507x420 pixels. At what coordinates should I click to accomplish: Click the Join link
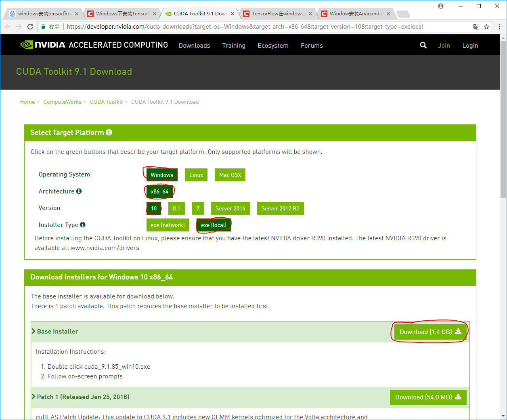[x=444, y=46]
